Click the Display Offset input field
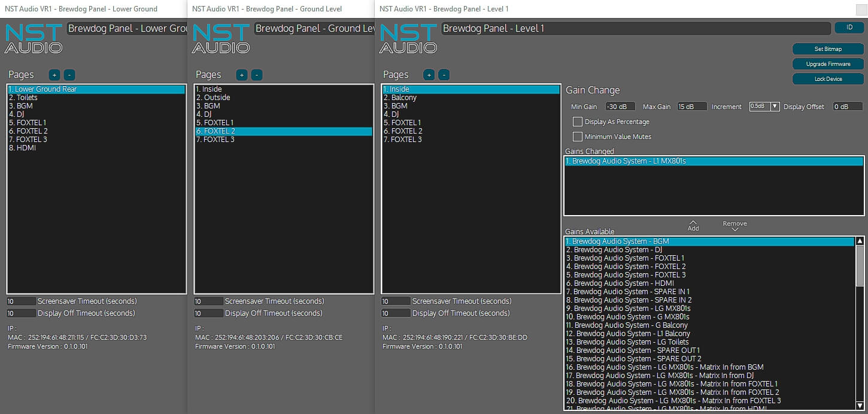The image size is (868, 414). pyautogui.click(x=848, y=107)
